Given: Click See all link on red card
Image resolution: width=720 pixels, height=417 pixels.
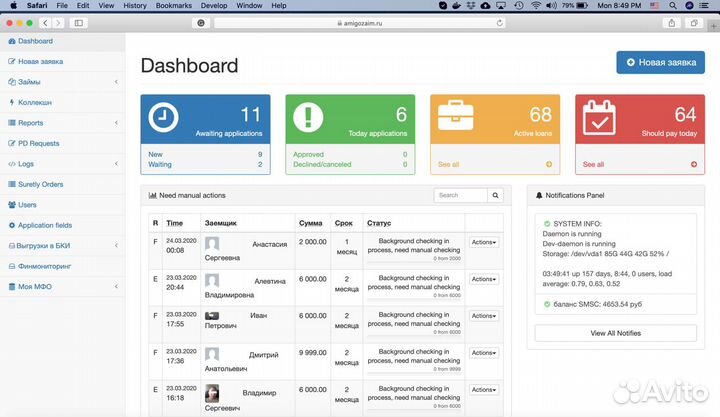Looking at the screenshot, I should point(593,164).
